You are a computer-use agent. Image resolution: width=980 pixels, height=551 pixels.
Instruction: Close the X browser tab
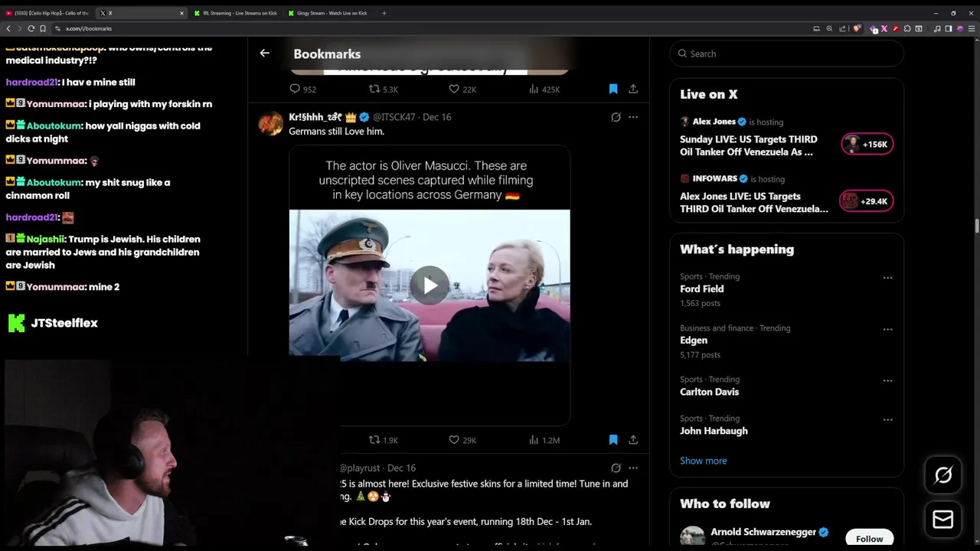[181, 13]
